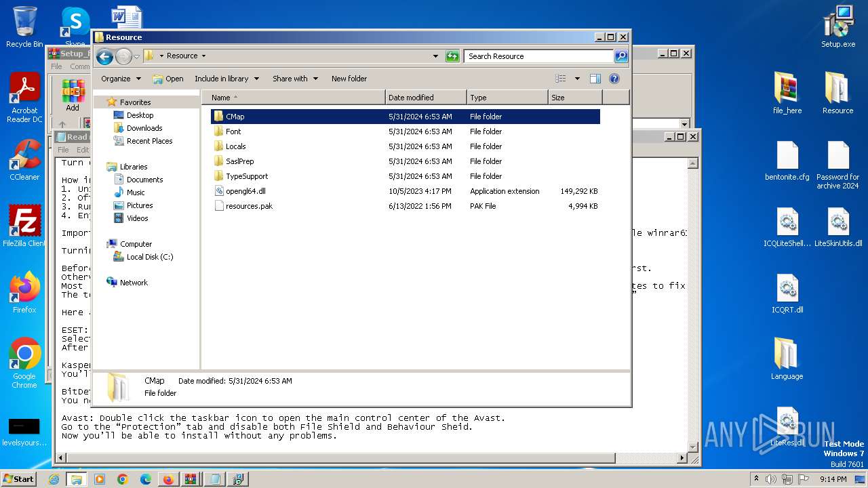
Task: Select LiteSkinUtils.dll desktop file
Action: pyautogui.click(x=838, y=227)
